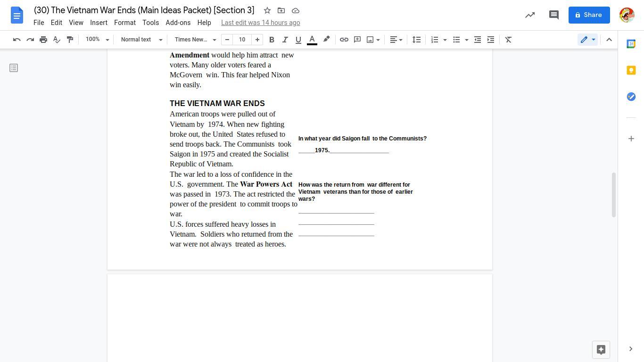This screenshot has height=362, width=644.
Task: Click the numbered list button
Action: (435, 40)
